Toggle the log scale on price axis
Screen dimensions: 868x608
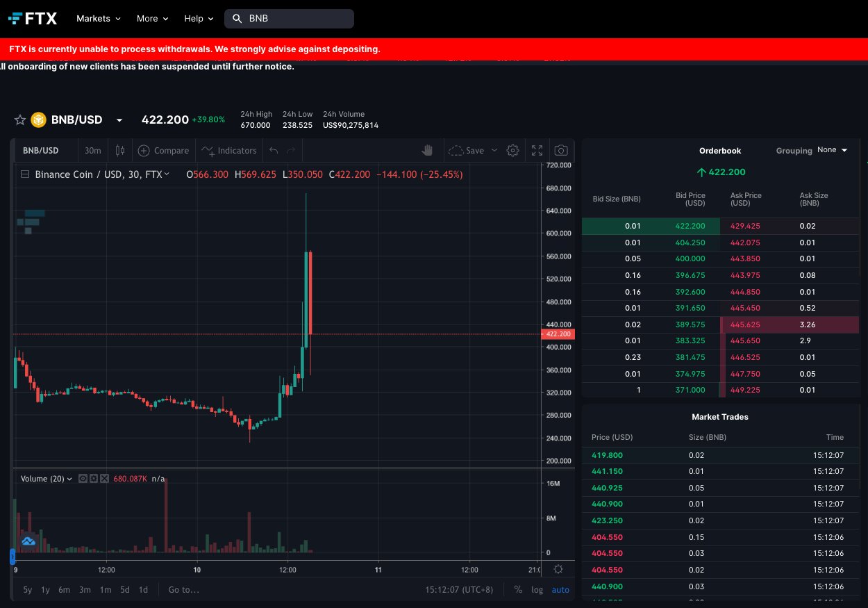(537, 589)
